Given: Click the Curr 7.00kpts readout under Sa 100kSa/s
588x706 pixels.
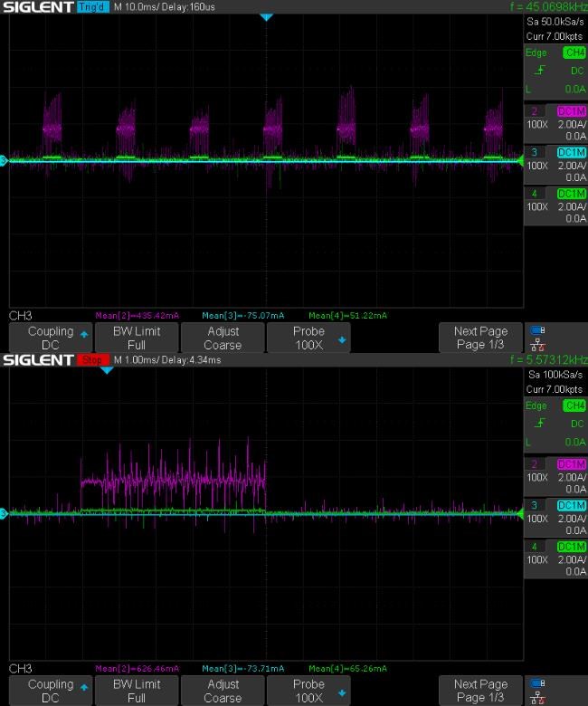Looking at the screenshot, I should click(x=555, y=389).
